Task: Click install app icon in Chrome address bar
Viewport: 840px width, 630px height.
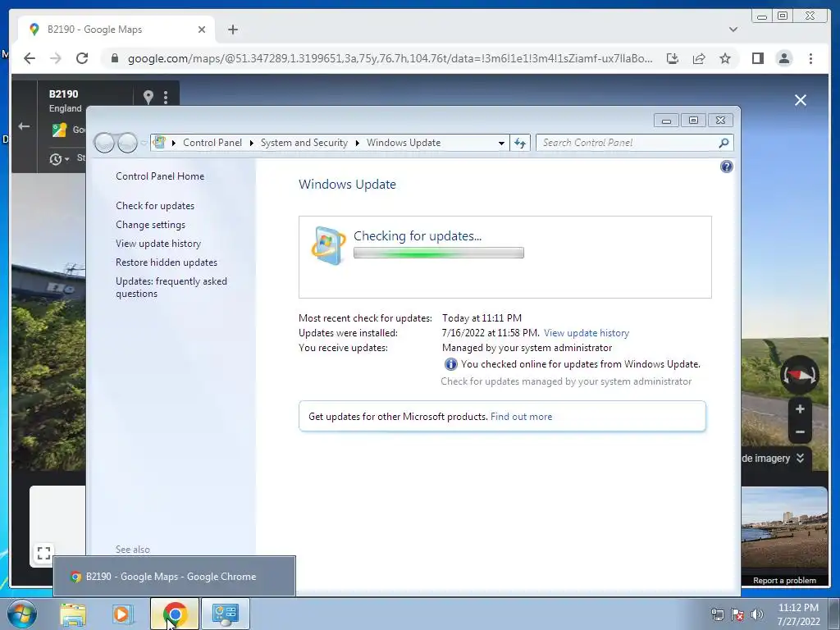Action: click(x=673, y=58)
